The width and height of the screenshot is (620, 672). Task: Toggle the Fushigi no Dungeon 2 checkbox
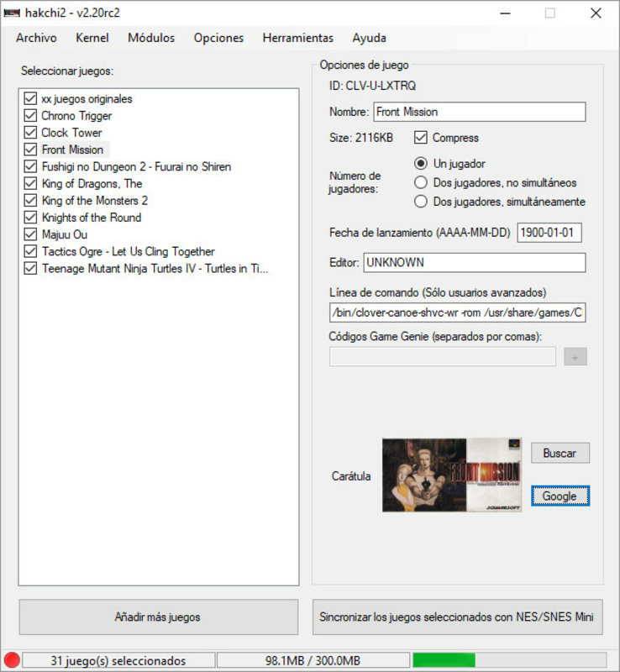(x=30, y=166)
